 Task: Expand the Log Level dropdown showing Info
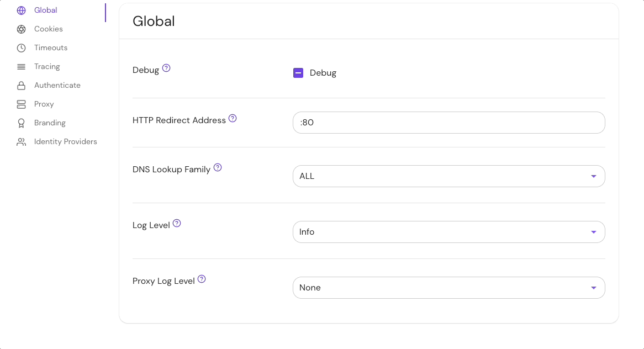point(448,232)
